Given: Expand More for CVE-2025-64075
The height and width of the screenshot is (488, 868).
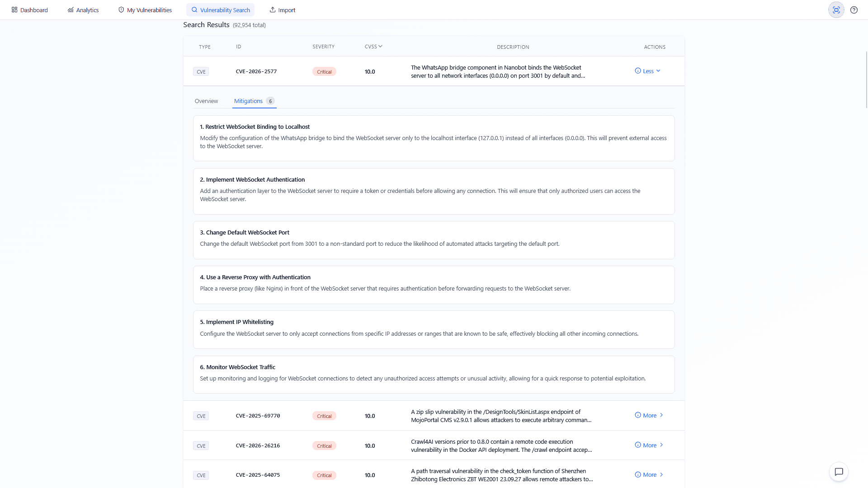Looking at the screenshot, I should [649, 474].
